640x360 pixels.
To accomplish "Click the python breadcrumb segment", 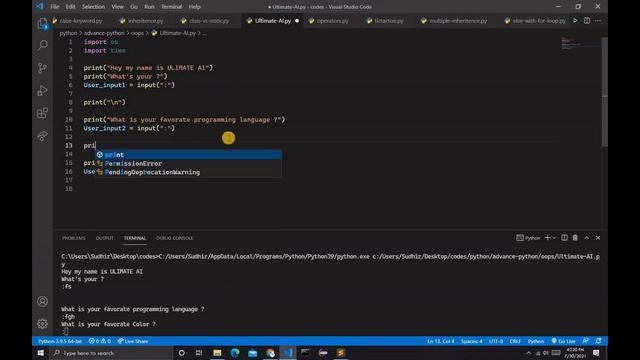I will (x=68, y=33).
